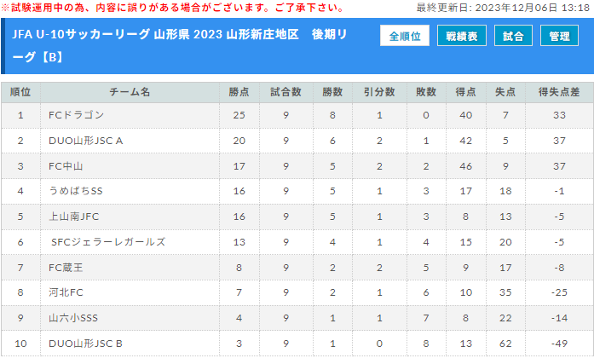Select team SFCジェラーレガールズ
The image size is (594, 364).
coord(108,242)
